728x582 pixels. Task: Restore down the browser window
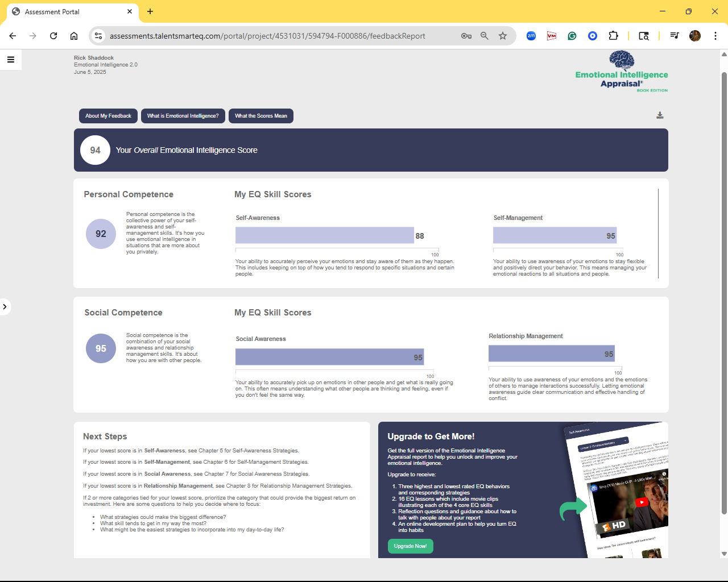pyautogui.click(x=689, y=11)
